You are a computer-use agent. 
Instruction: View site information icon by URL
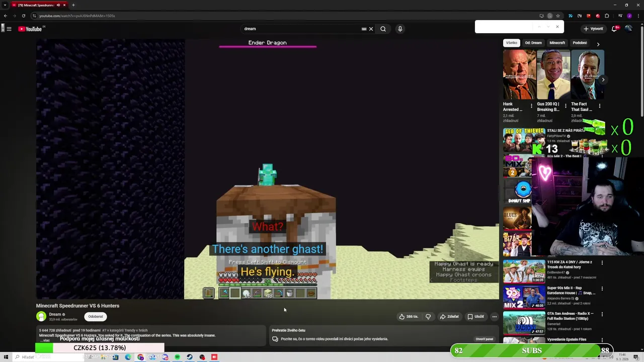34,16
